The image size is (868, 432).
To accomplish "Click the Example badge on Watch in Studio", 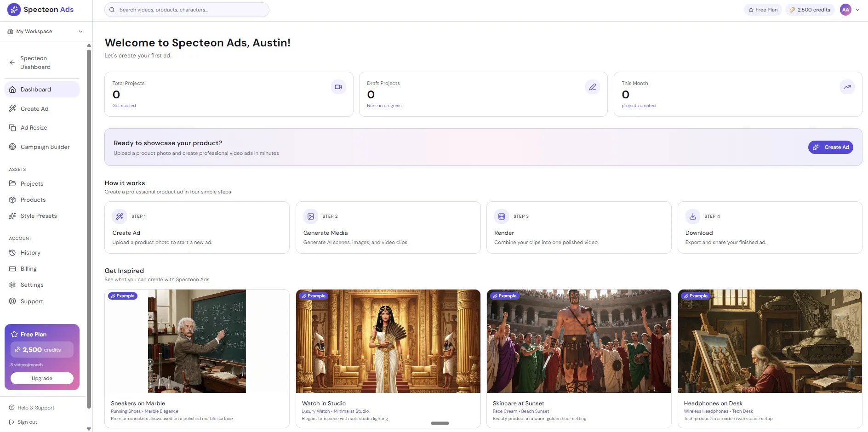I will point(314,296).
